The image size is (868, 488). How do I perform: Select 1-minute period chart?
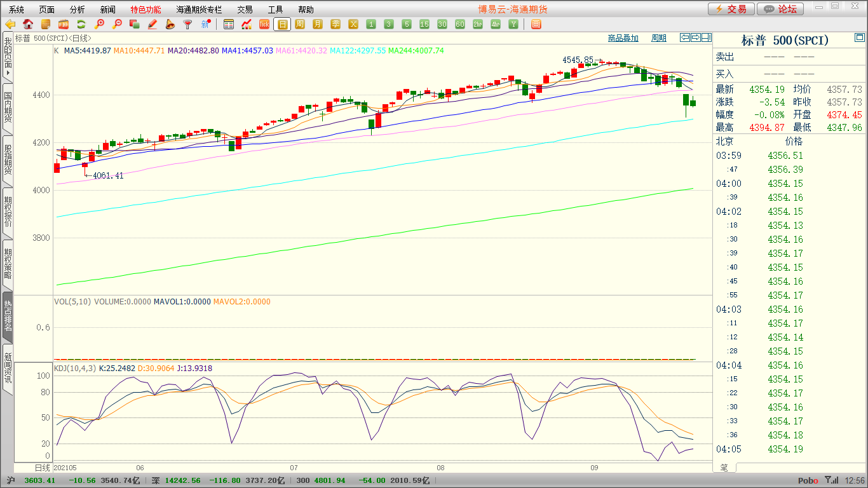(x=371, y=24)
